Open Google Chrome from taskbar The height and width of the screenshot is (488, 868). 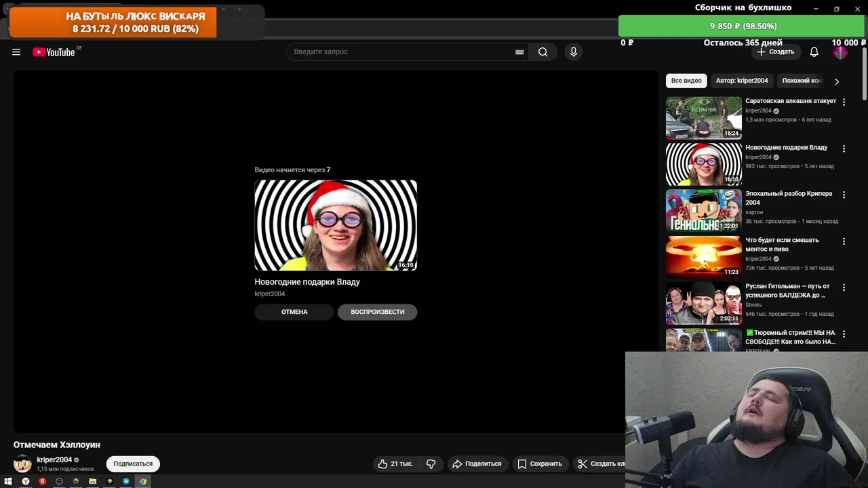coord(143,481)
